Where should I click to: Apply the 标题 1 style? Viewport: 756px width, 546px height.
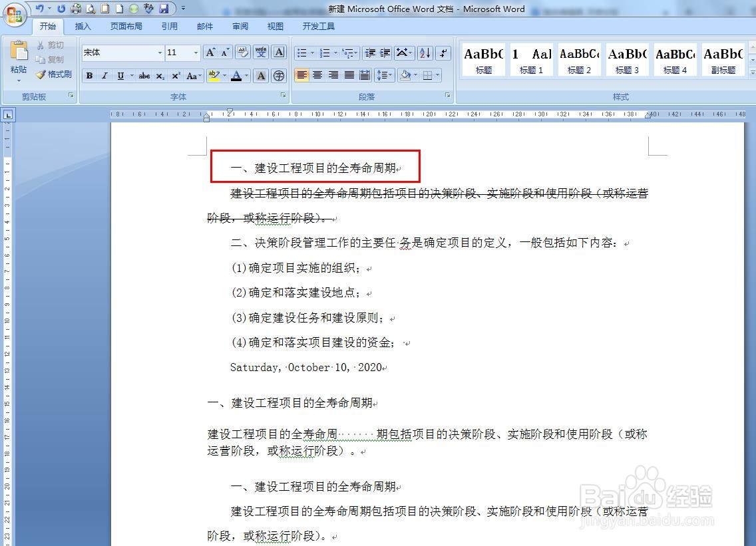point(531,59)
